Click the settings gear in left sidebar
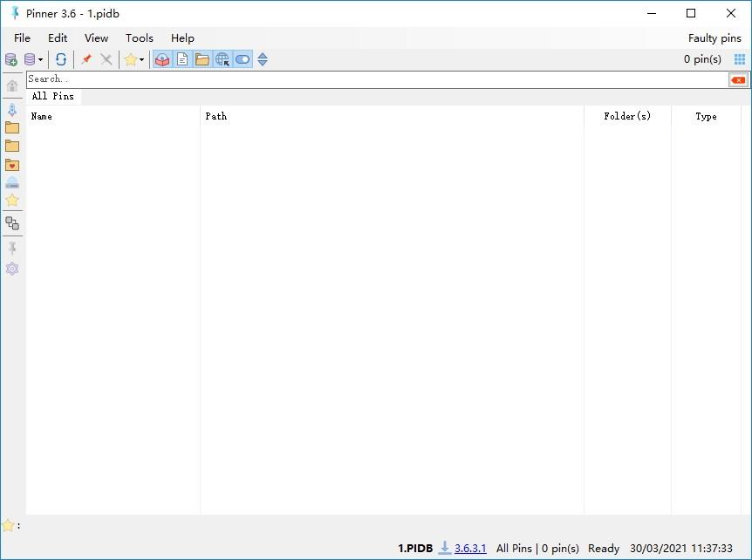Image resolution: width=752 pixels, height=560 pixels. click(12, 269)
